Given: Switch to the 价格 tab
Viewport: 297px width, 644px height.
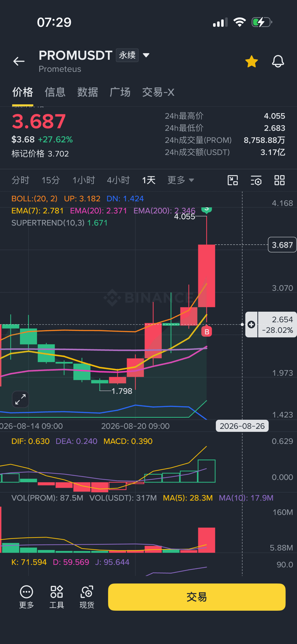Looking at the screenshot, I should (x=23, y=92).
